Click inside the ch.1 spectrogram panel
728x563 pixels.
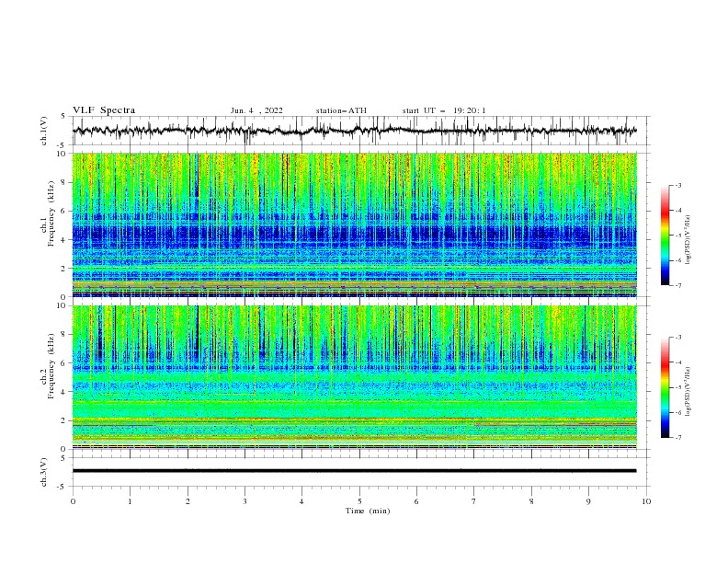[354, 224]
